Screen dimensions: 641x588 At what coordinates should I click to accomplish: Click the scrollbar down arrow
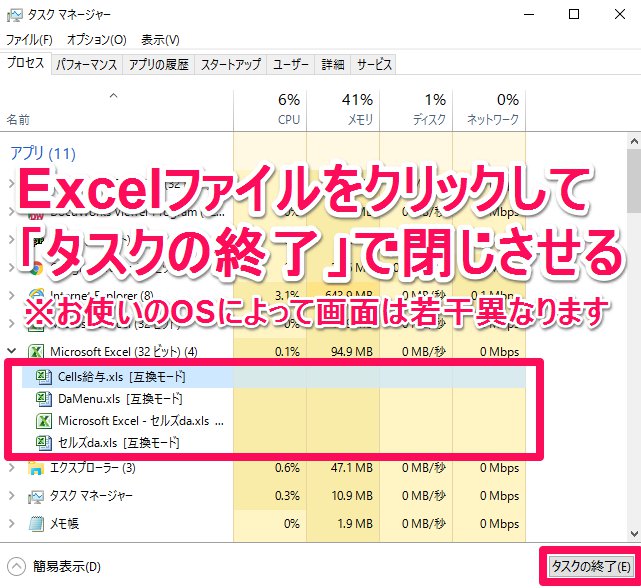coord(634,534)
